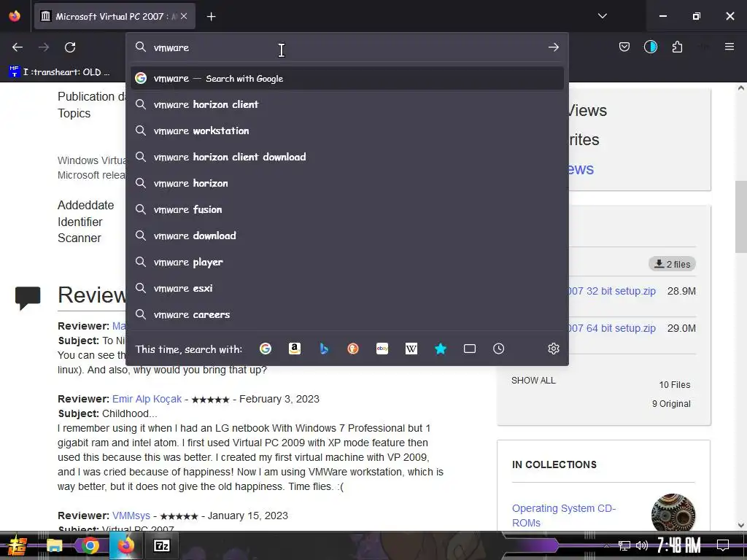
Task: Search this time with Bing
Action: click(x=324, y=349)
